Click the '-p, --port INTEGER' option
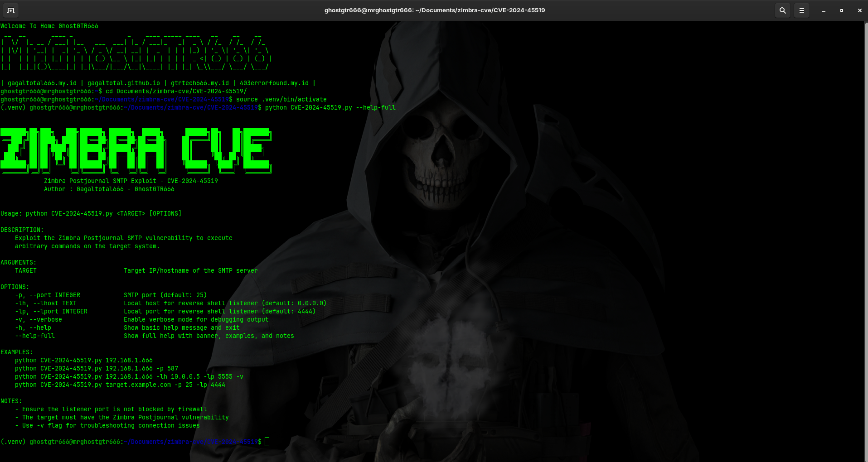Viewport: 868px width, 462px height. [48, 295]
